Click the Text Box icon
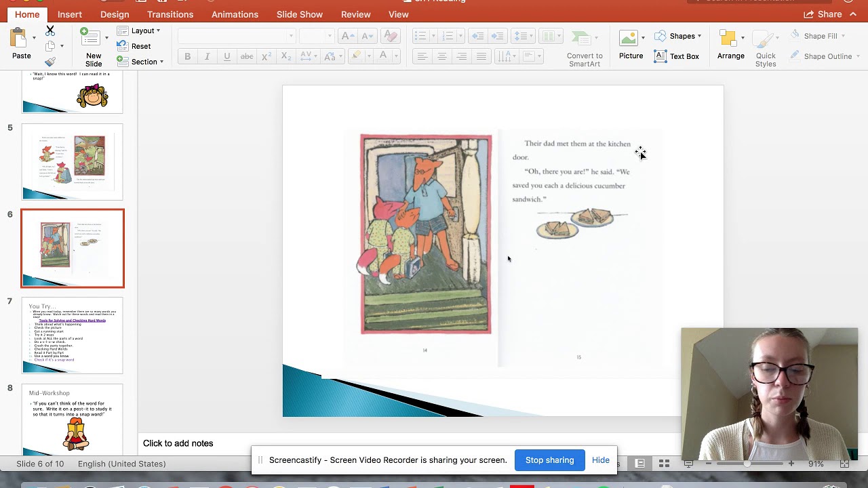The image size is (868, 488). [x=677, y=56]
